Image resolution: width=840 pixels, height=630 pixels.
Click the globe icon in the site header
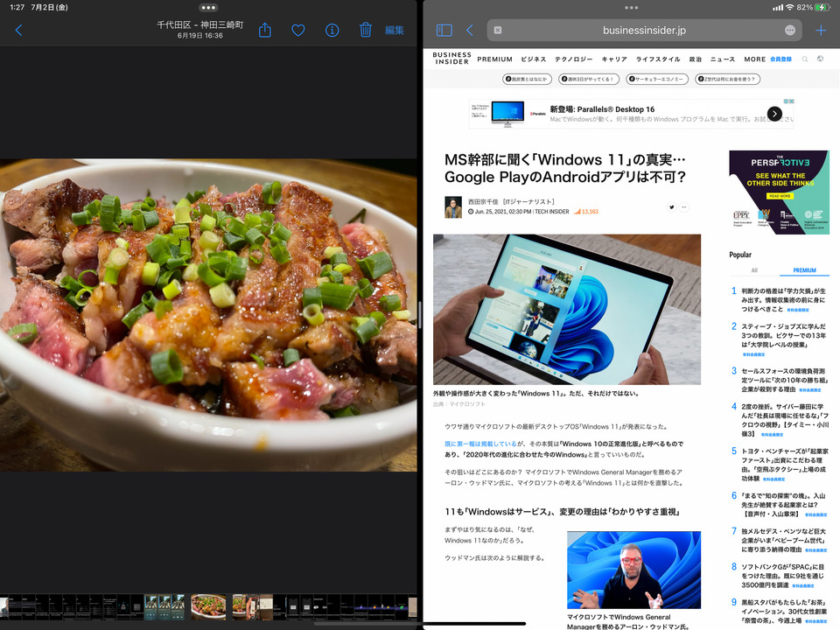tap(821, 59)
